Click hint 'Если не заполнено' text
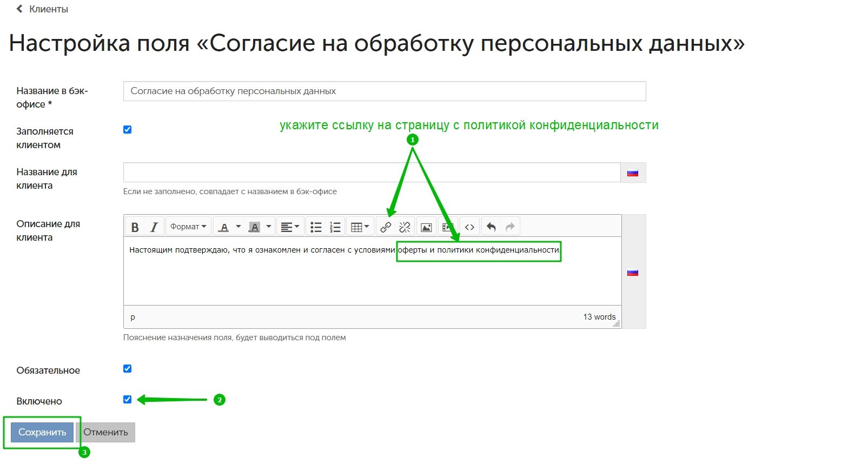The height and width of the screenshot is (470, 868). coord(230,191)
